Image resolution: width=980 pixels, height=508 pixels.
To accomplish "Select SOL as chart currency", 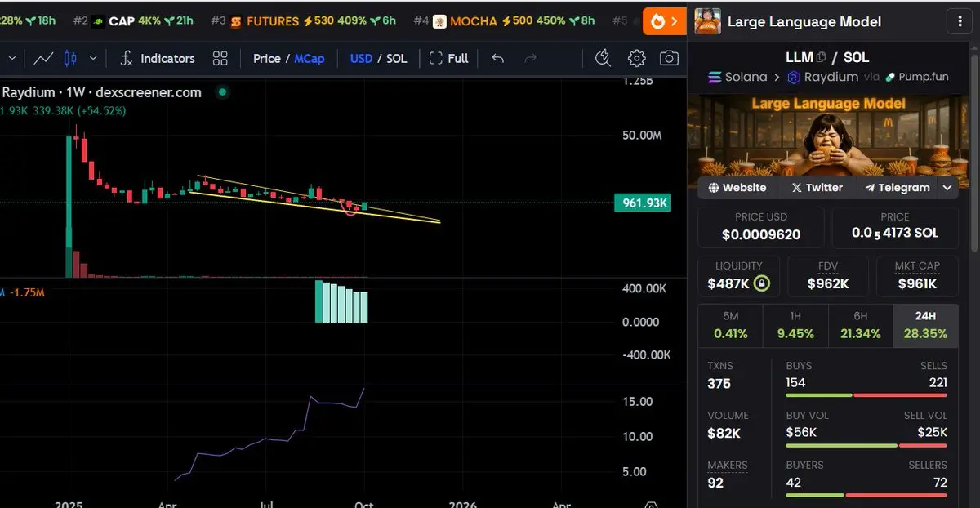I will [x=397, y=58].
